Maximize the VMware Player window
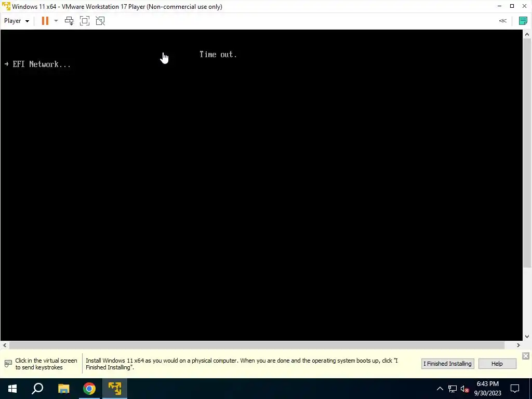This screenshot has width=532, height=399. coord(512,6)
